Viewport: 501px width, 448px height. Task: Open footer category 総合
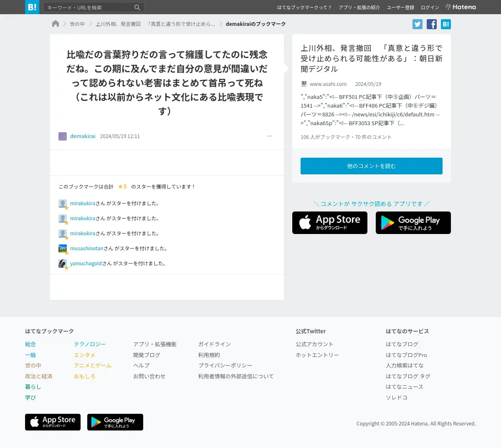tap(30, 344)
